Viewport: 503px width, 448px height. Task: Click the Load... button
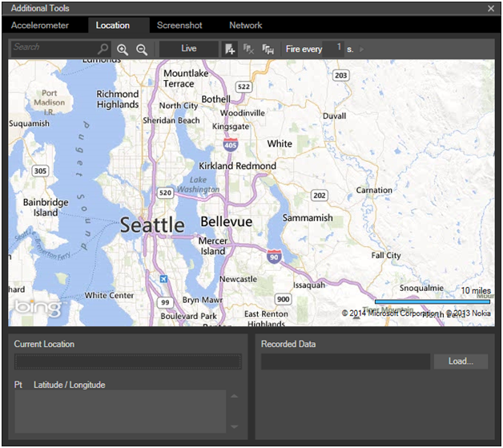tap(461, 361)
